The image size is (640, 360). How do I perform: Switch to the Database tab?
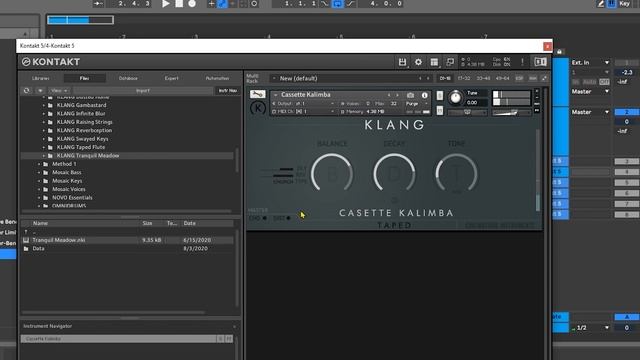(128, 78)
